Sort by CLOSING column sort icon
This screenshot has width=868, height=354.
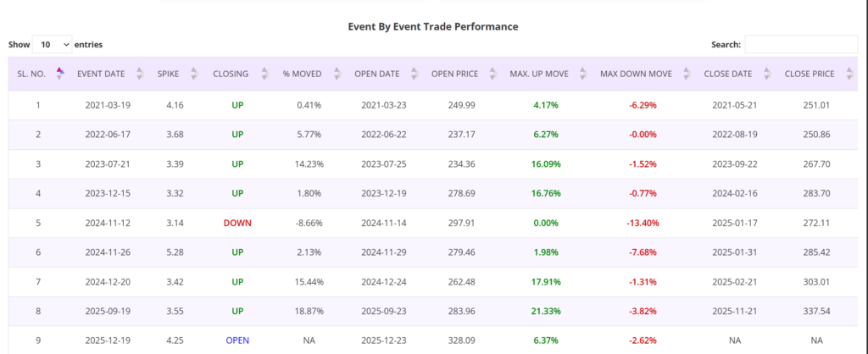(x=264, y=74)
